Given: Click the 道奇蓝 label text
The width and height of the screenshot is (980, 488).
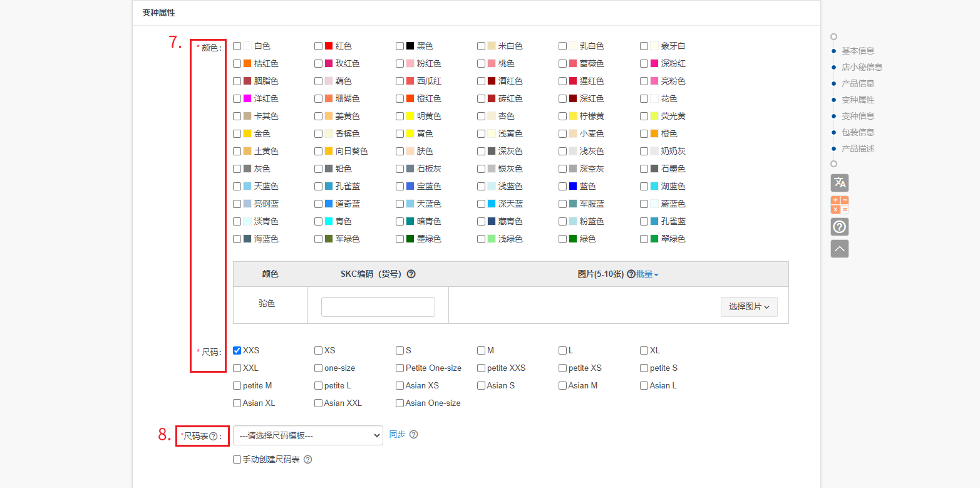Looking at the screenshot, I should [348, 204].
